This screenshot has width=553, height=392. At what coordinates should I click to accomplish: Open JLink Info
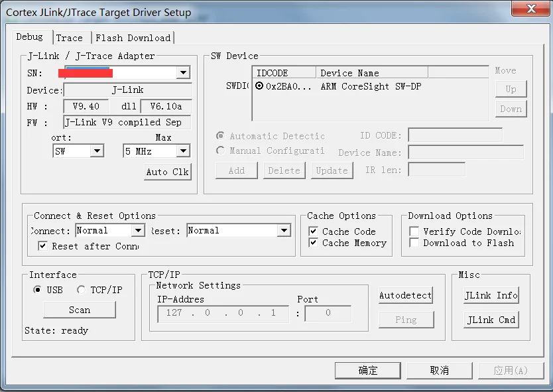[x=491, y=295]
